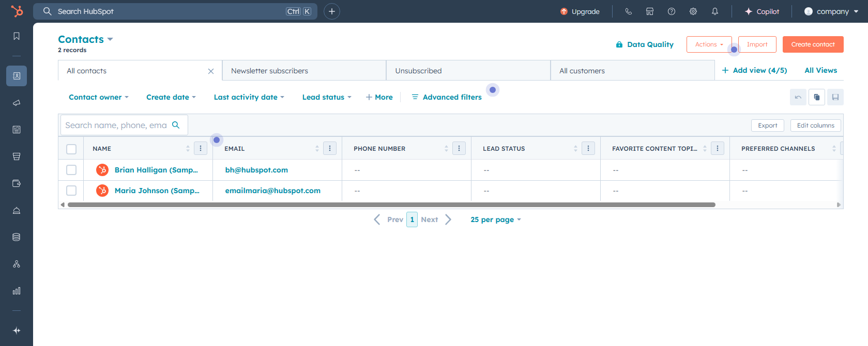
Task: Open the Marketplace icon in top bar
Action: tap(650, 11)
